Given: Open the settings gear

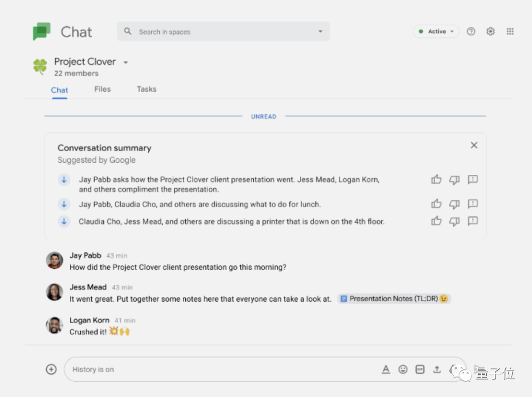Looking at the screenshot, I should [x=490, y=32].
